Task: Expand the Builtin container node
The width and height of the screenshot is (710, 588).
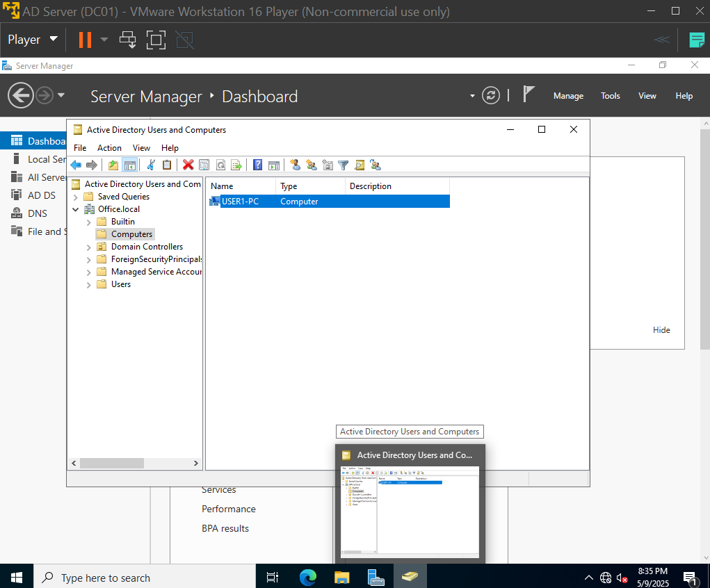Action: click(x=89, y=222)
